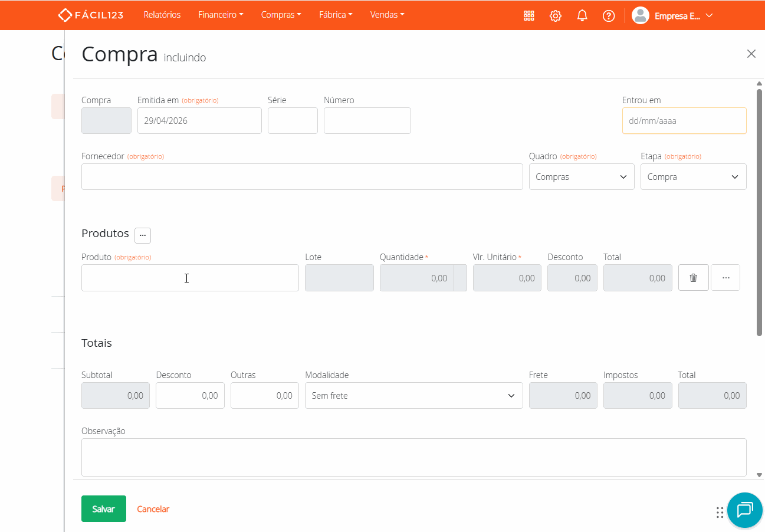This screenshot has width=765, height=532.
Task: Open the help question mark icon
Action: [x=609, y=16]
